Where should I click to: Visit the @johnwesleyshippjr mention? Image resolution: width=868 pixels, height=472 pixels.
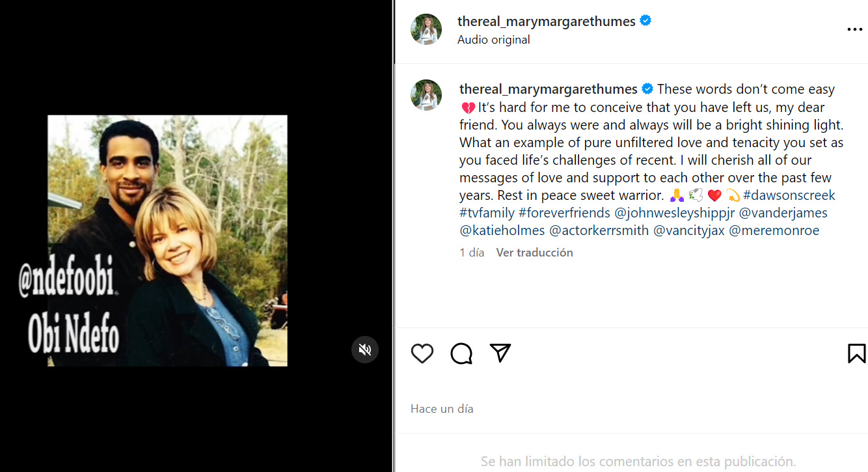673,213
